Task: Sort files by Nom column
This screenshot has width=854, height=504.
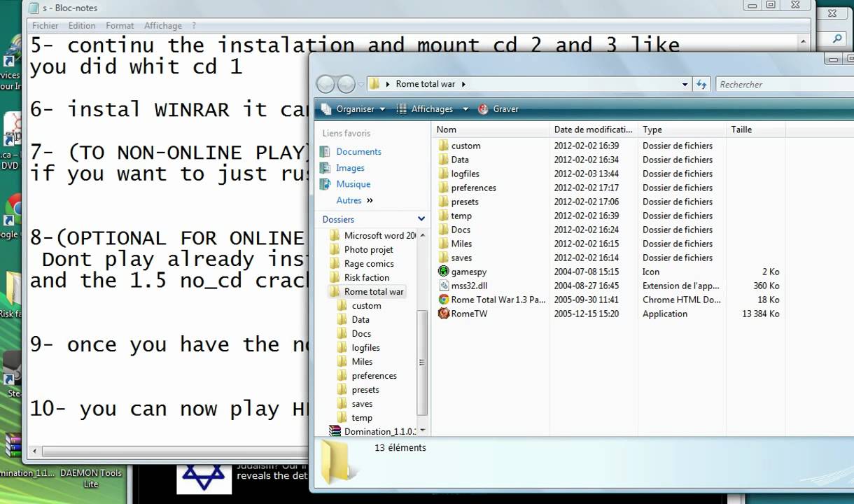Action: [x=491, y=129]
